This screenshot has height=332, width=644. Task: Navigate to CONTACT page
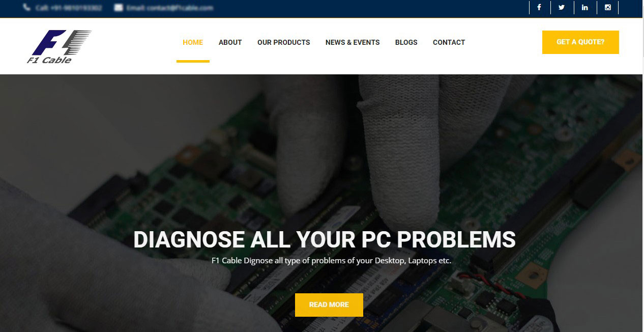click(x=449, y=42)
